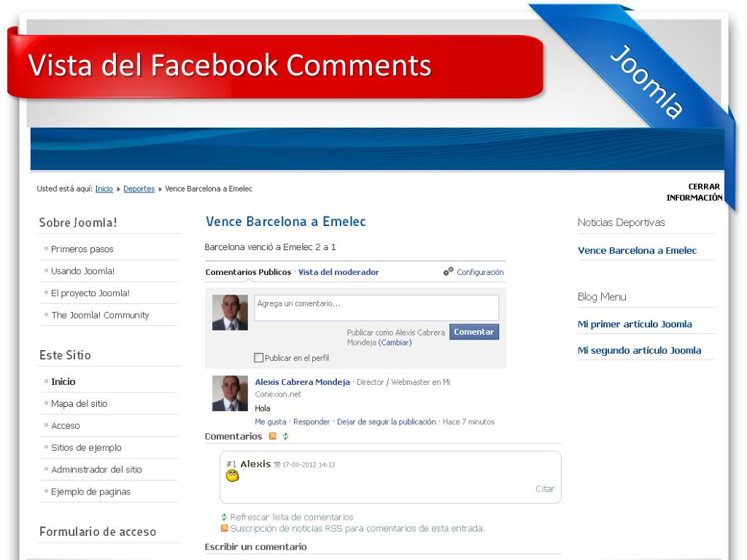Switch to Comentarios Publicos tab

point(248,272)
